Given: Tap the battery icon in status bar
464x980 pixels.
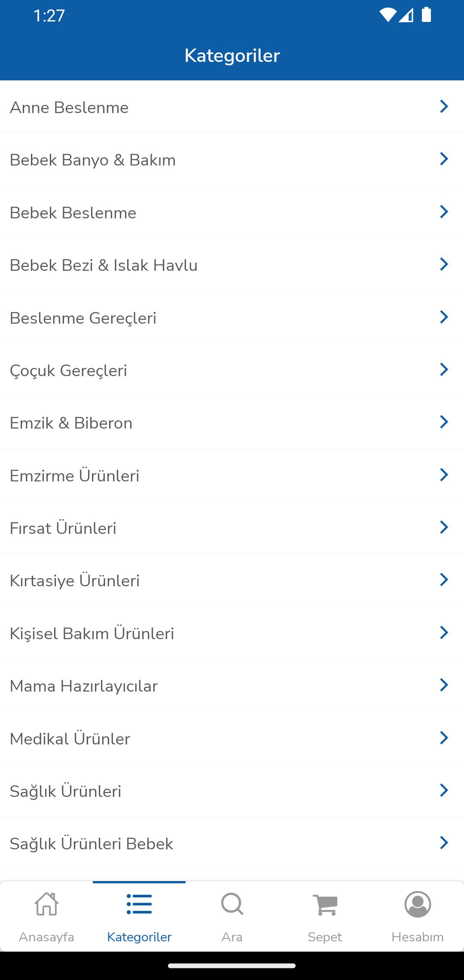Looking at the screenshot, I should (x=426, y=15).
